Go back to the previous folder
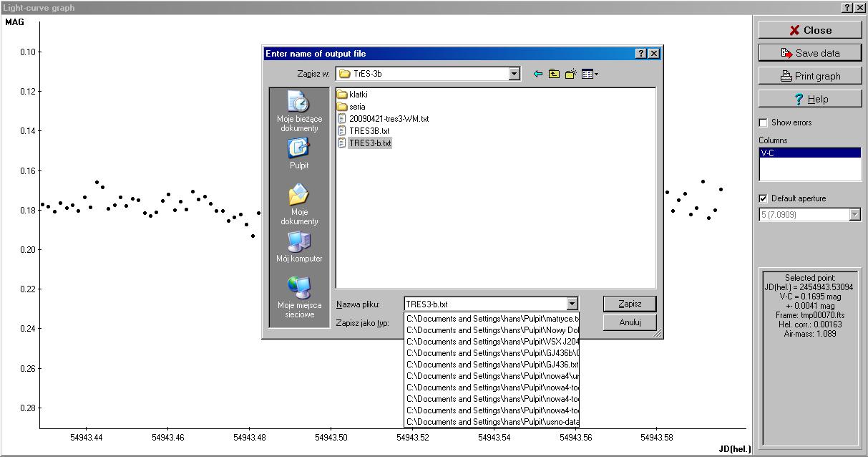The height and width of the screenshot is (457, 868). 538,74
